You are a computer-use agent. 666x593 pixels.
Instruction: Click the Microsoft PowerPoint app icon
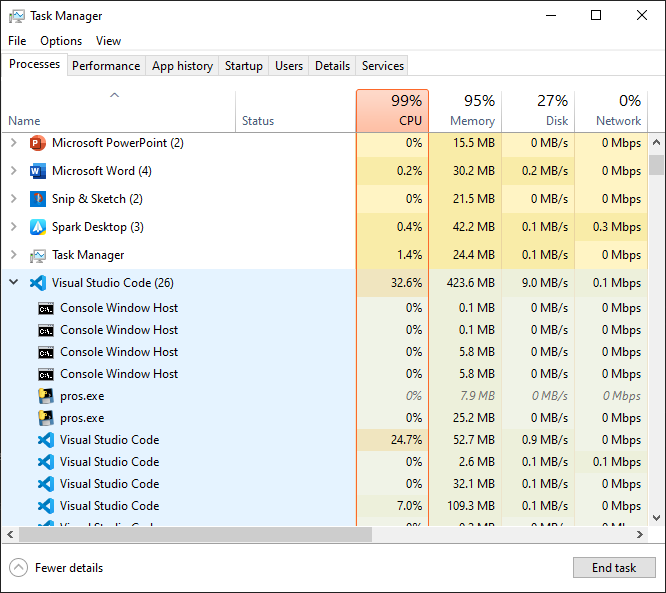pos(38,143)
